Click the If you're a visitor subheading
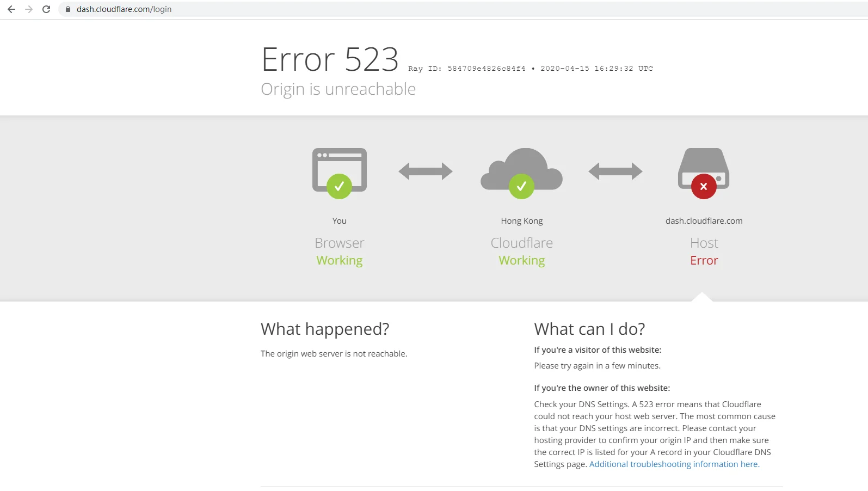The image size is (868, 491). [x=598, y=350]
